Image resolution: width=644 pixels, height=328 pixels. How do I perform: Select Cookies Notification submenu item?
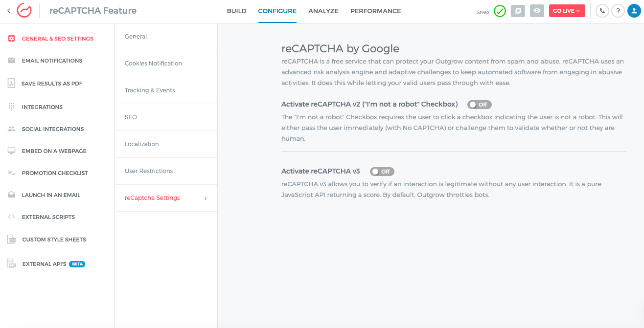tap(166, 64)
